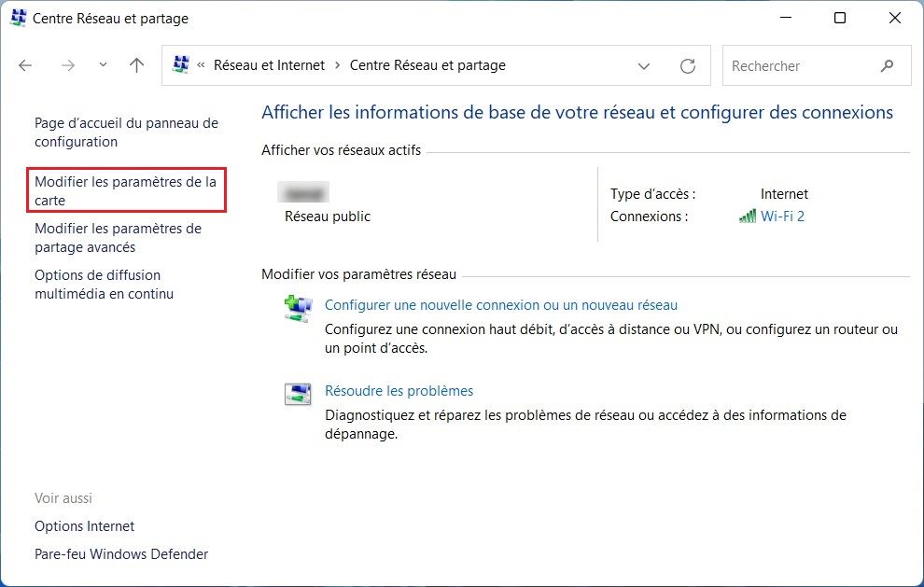Viewport: 924px width, 587px height.
Task: Expand the address bar history dropdown
Action: tap(643, 66)
